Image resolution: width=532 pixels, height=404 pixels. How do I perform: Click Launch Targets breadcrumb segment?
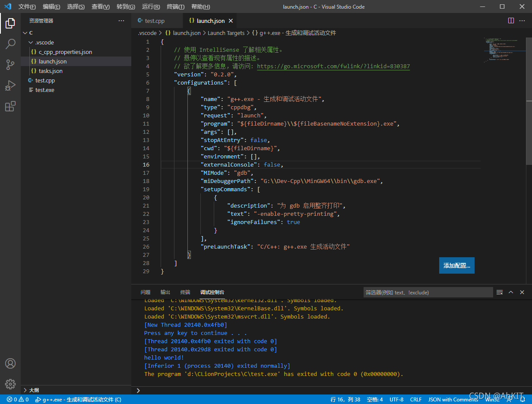(x=226, y=33)
